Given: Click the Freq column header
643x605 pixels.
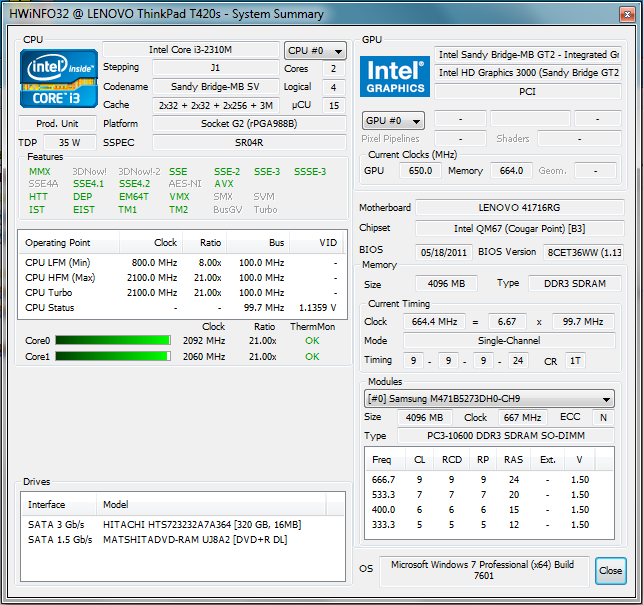Looking at the screenshot, I should [x=385, y=460].
